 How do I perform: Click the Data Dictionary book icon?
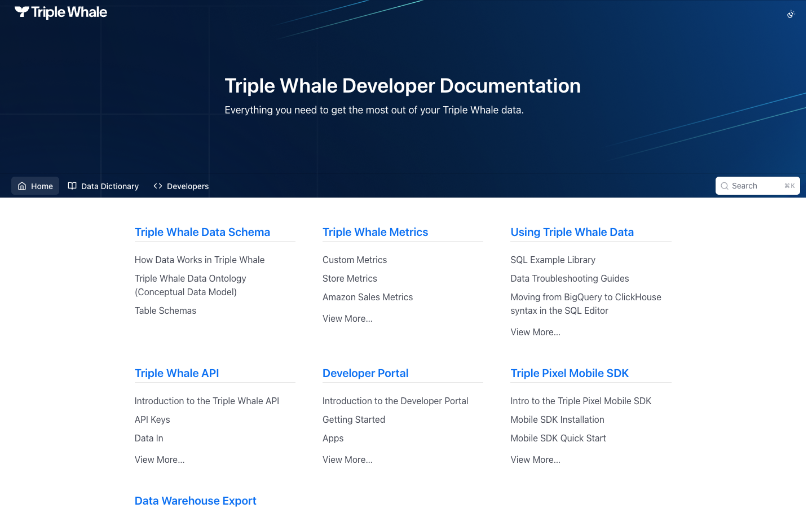[x=72, y=186]
